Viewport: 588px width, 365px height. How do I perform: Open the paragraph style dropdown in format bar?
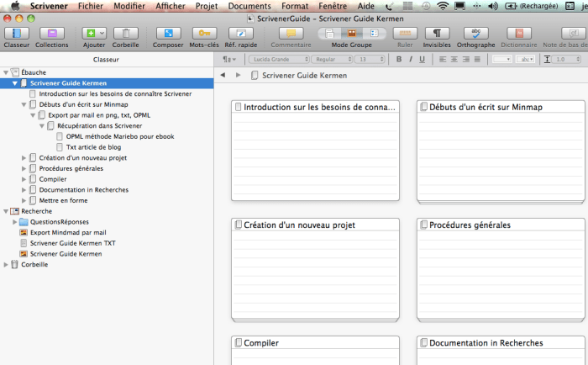(229, 60)
